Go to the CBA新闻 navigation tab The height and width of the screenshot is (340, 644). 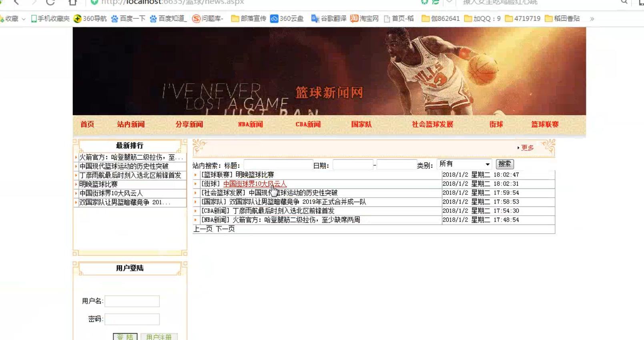click(308, 124)
